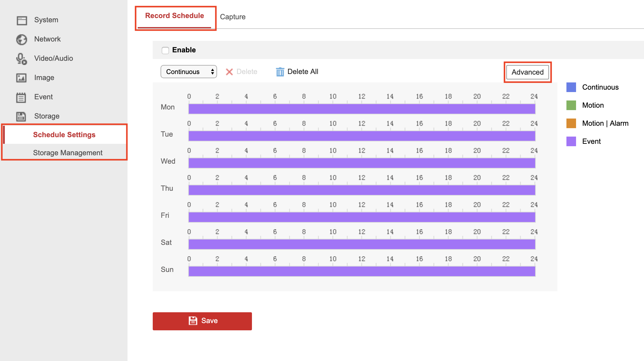Click the Image picture icon
Image resolution: width=644 pixels, height=361 pixels.
[x=21, y=78]
